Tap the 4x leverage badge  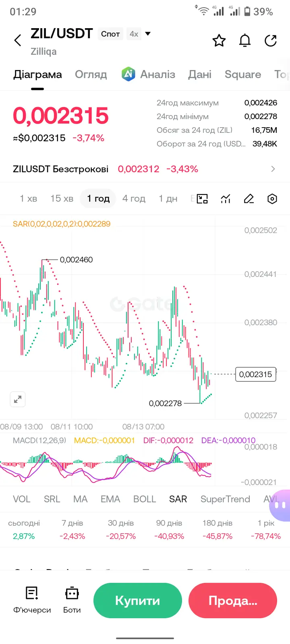(x=134, y=34)
